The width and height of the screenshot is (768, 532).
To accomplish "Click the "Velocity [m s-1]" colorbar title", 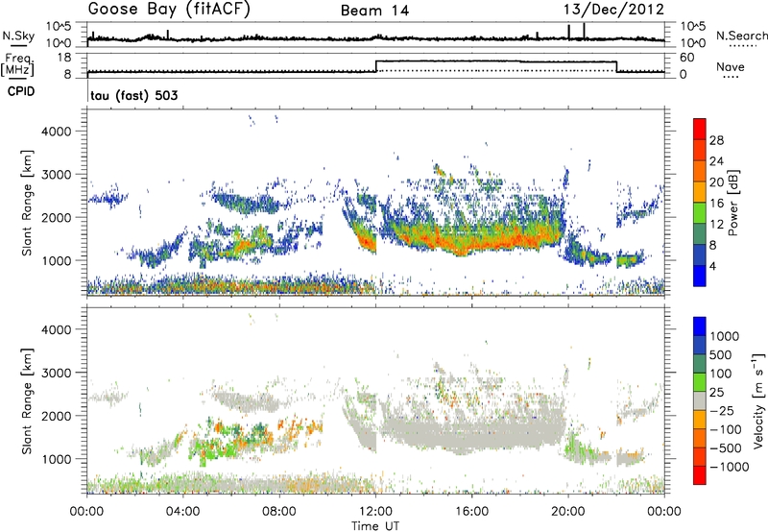I will pyautogui.click(x=758, y=400).
